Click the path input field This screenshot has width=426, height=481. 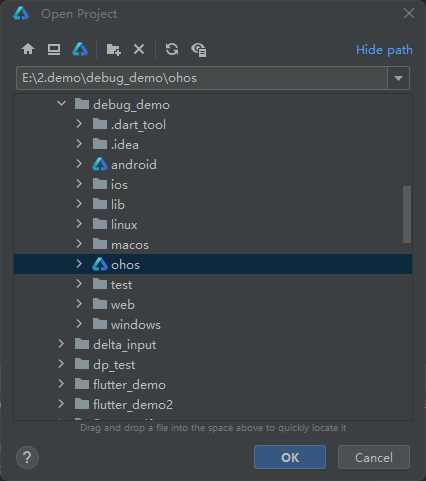[x=202, y=78]
